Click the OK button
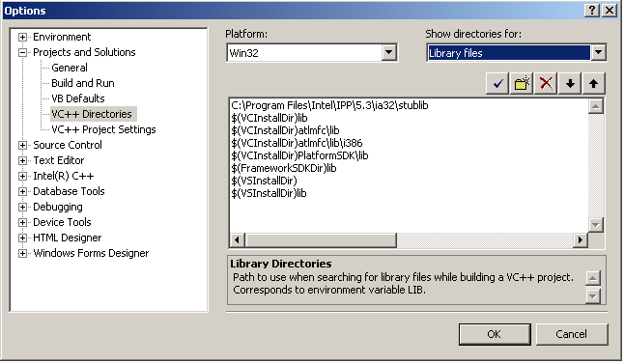624x364 pixels. tap(495, 334)
